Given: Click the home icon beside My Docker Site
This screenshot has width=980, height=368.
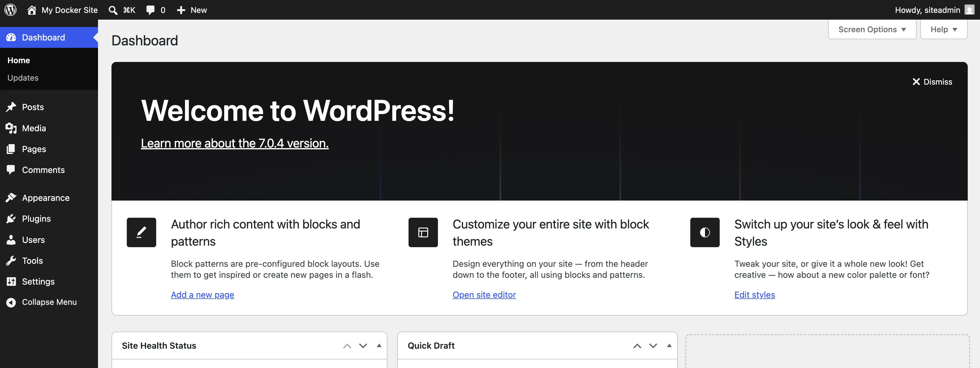Looking at the screenshot, I should coord(32,10).
